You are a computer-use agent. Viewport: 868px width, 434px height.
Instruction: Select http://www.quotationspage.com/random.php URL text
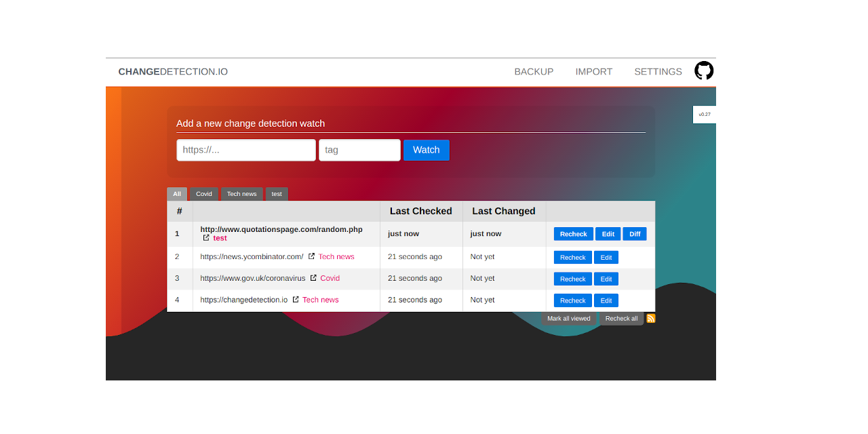(281, 229)
